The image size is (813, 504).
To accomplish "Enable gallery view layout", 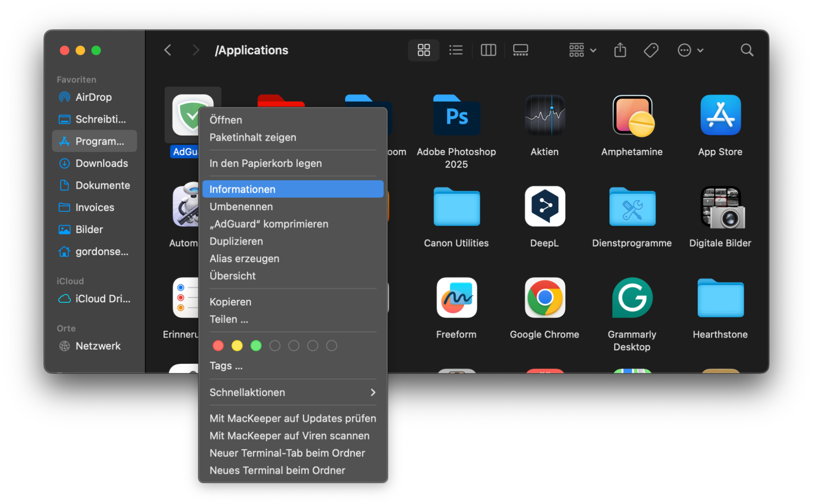I will tap(520, 50).
